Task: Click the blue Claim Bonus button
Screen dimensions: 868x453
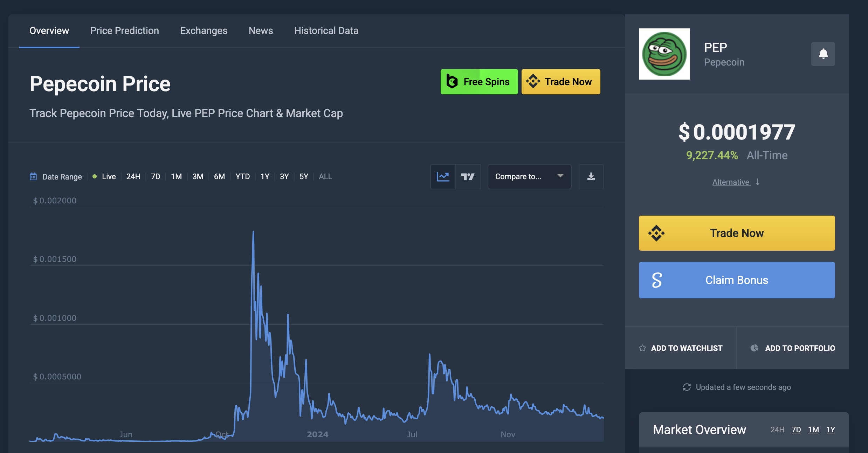Action: (x=737, y=280)
